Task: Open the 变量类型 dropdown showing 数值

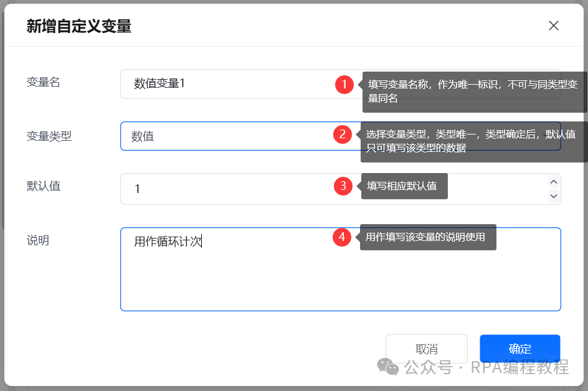Action: [x=341, y=136]
